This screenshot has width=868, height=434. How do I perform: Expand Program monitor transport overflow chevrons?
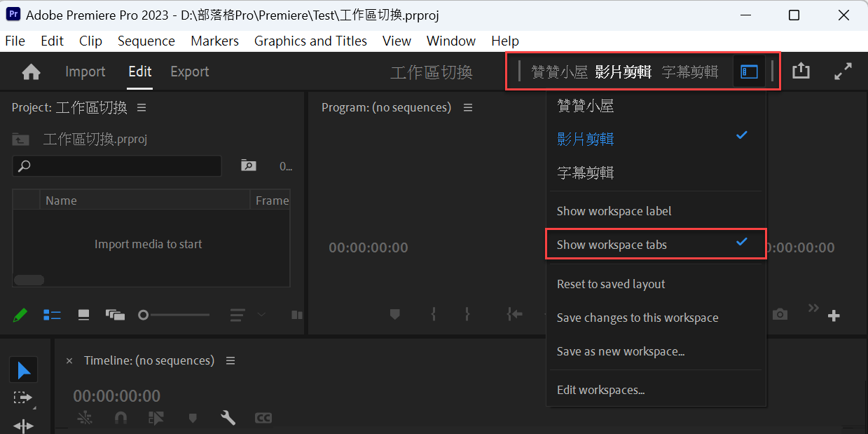click(x=813, y=308)
